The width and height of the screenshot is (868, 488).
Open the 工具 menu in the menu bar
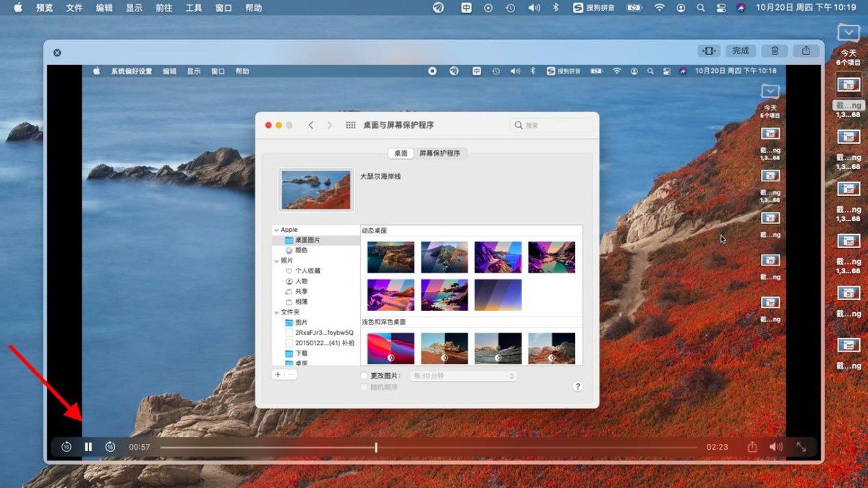tap(192, 8)
